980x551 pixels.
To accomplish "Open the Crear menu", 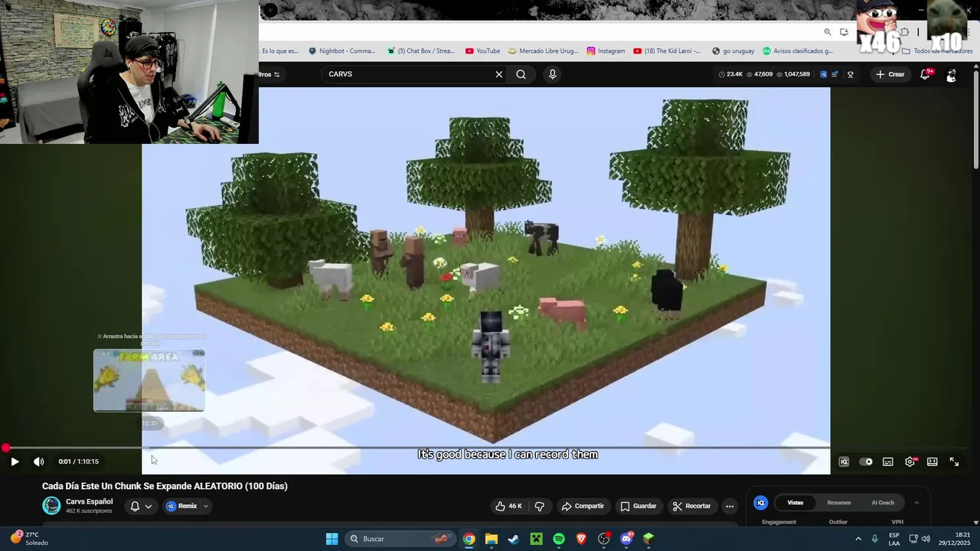I will 890,74.
